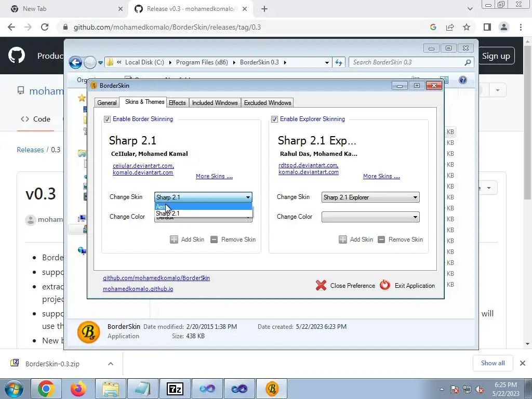532x399 pixels.
Task: Open the Excluded Windows tab
Action: 268,103
